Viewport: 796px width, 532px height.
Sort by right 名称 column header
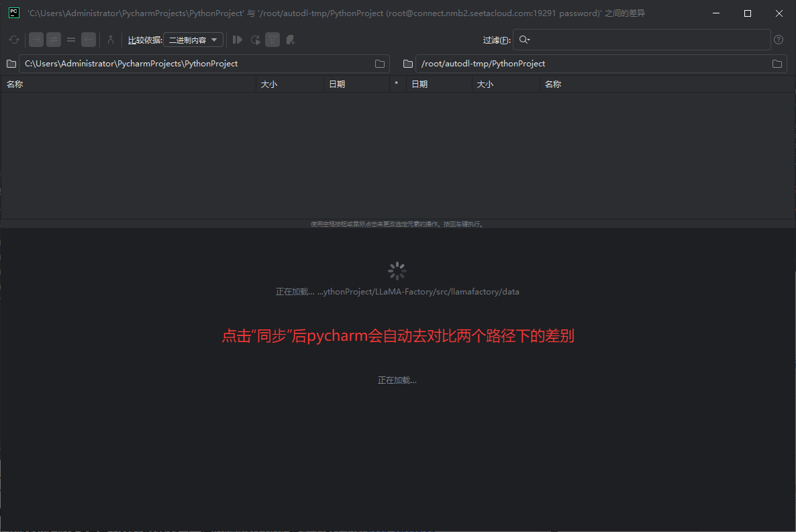point(667,85)
